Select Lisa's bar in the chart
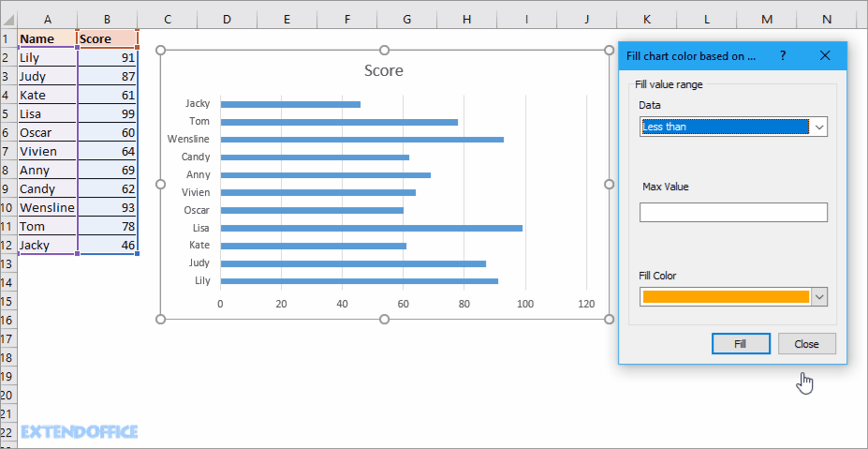868x449 pixels. pos(371,228)
